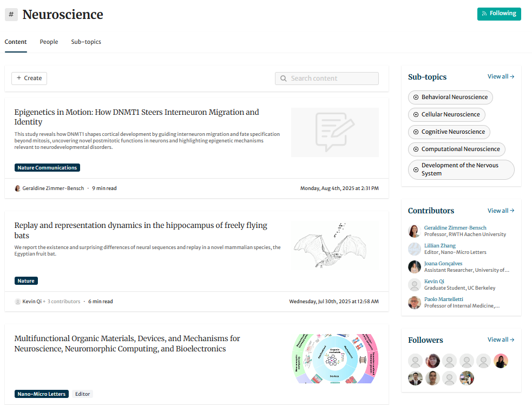The width and height of the screenshot is (532, 405).
Task: Expand Sub-topics with View all arrow
Action: tap(501, 77)
